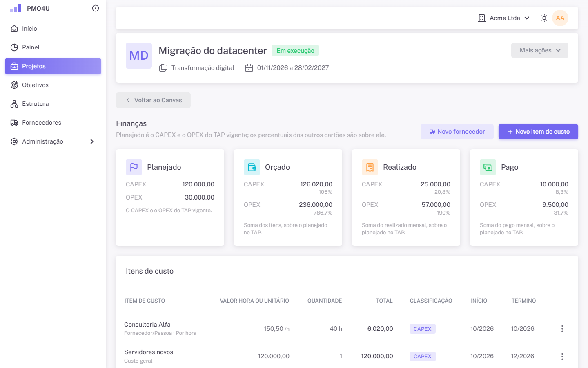
Task: Click Orçado CAPEX value 126.020,00
Action: coord(316,184)
